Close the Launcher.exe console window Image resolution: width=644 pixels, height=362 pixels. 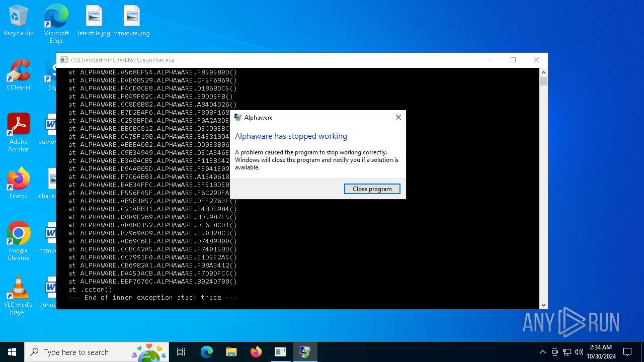coord(536,60)
